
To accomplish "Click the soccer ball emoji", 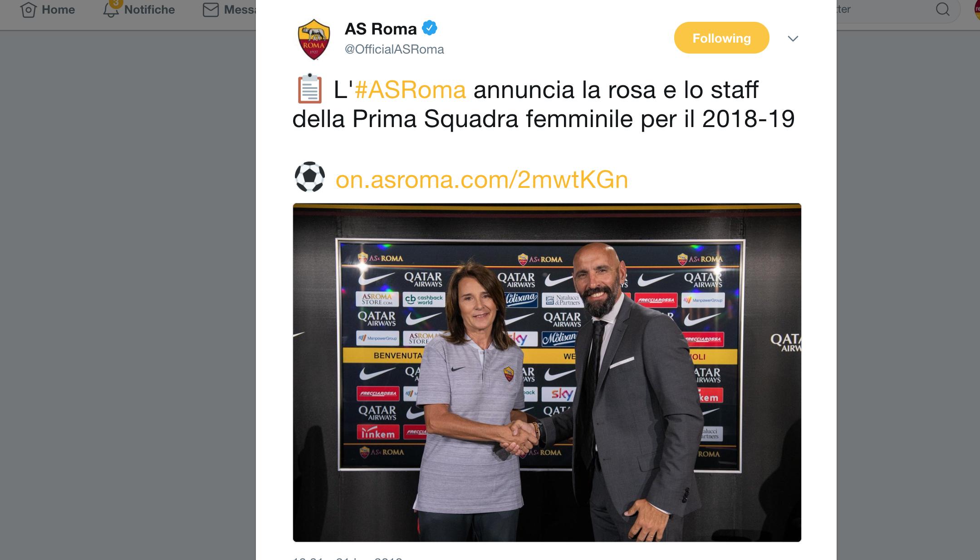I will 310,177.
